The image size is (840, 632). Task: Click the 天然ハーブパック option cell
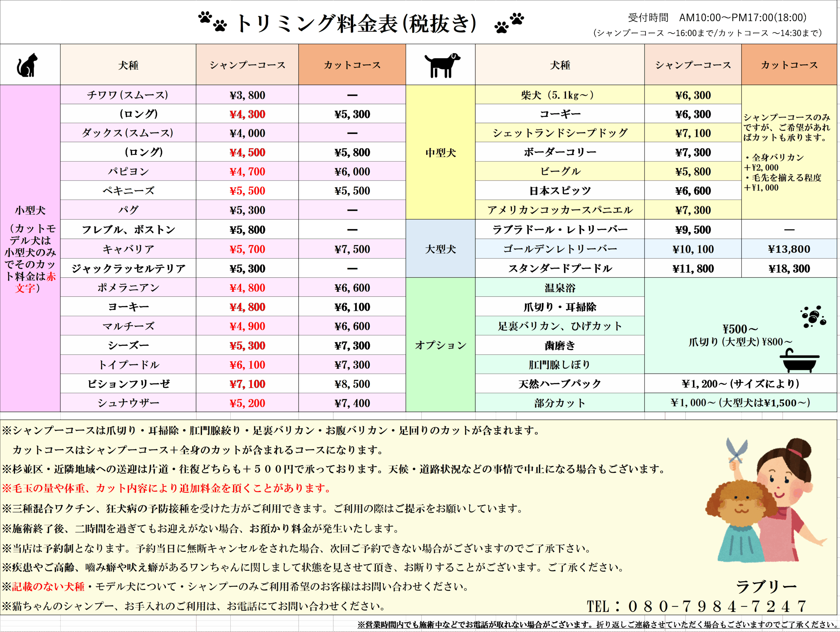pyautogui.click(x=560, y=383)
